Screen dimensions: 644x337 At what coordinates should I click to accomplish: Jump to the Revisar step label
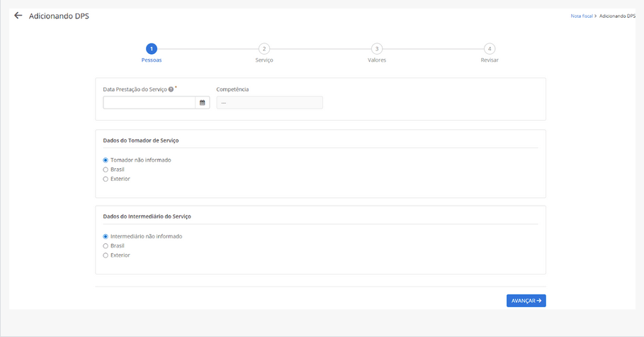(490, 60)
